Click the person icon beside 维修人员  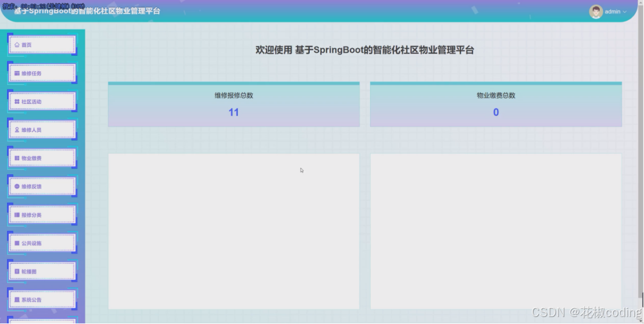click(x=17, y=129)
